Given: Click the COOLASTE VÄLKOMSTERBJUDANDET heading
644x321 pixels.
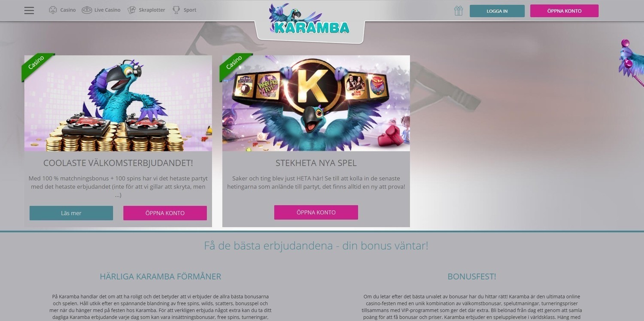Looking at the screenshot, I should [118, 163].
